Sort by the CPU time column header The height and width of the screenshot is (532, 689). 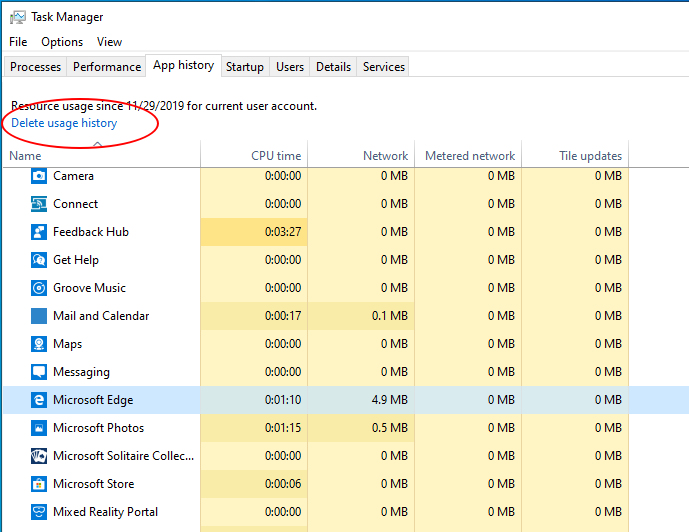pyautogui.click(x=276, y=156)
